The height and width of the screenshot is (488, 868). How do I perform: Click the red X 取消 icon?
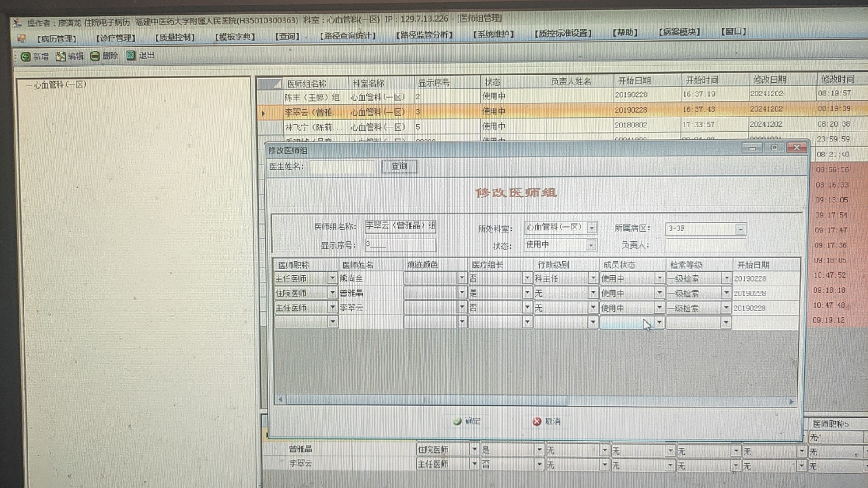[537, 421]
